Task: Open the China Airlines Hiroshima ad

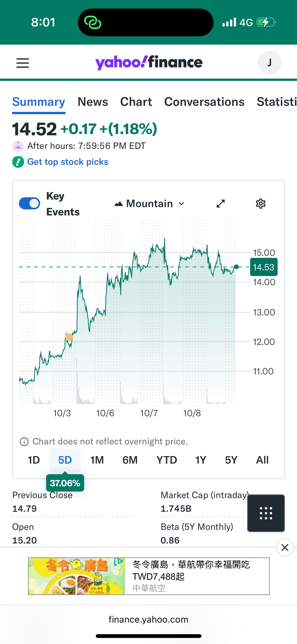Action: click(x=149, y=576)
